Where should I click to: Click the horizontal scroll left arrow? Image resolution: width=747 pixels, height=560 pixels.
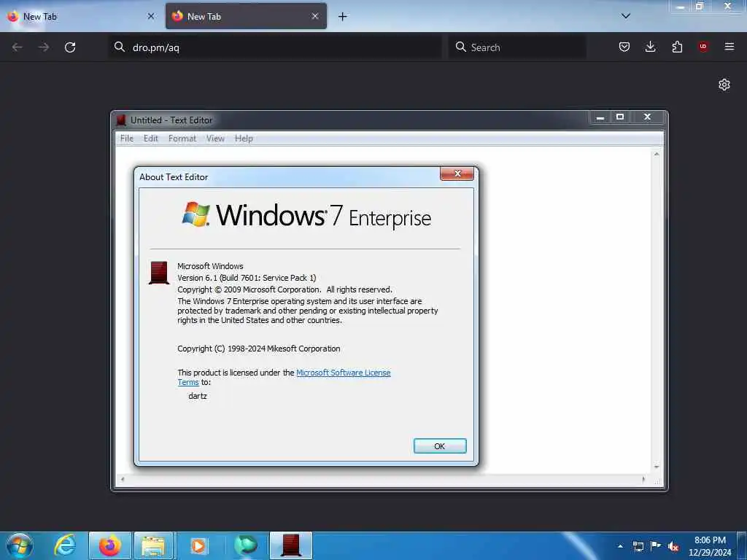(123, 480)
